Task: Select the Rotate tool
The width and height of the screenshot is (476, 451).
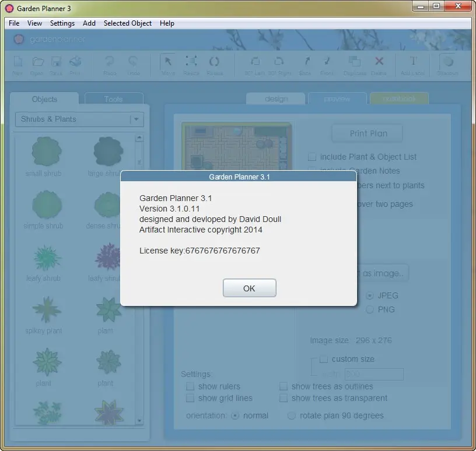Action: click(214, 62)
